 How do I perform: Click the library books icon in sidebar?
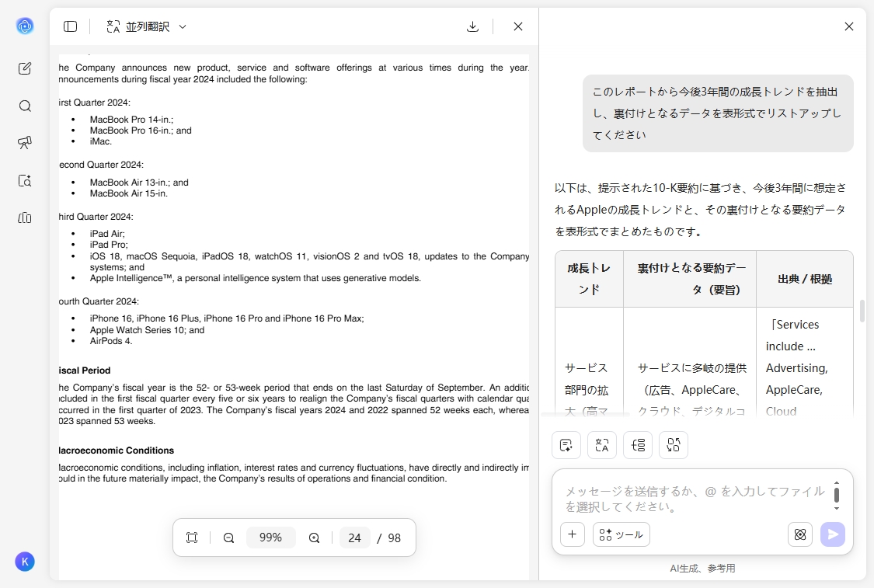pos(25,217)
